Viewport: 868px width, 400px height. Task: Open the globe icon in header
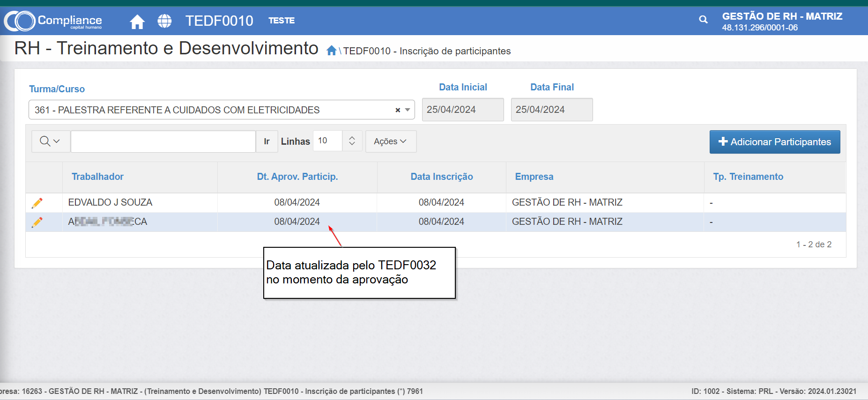(x=164, y=21)
